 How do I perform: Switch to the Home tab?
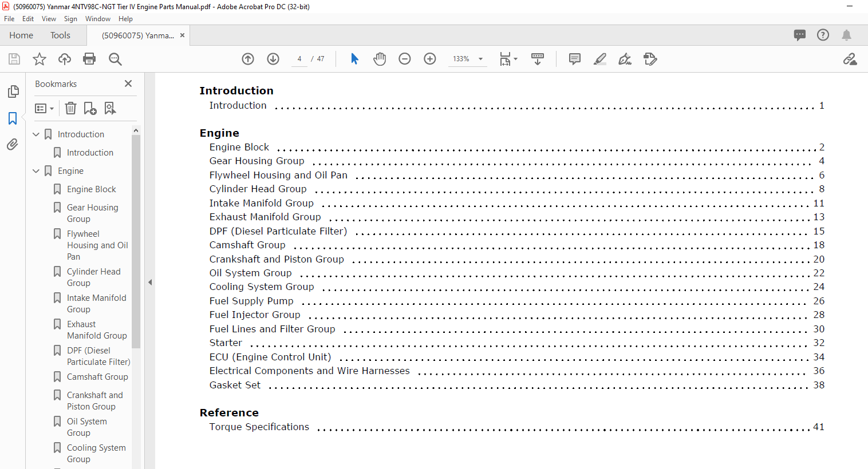pyautogui.click(x=21, y=35)
